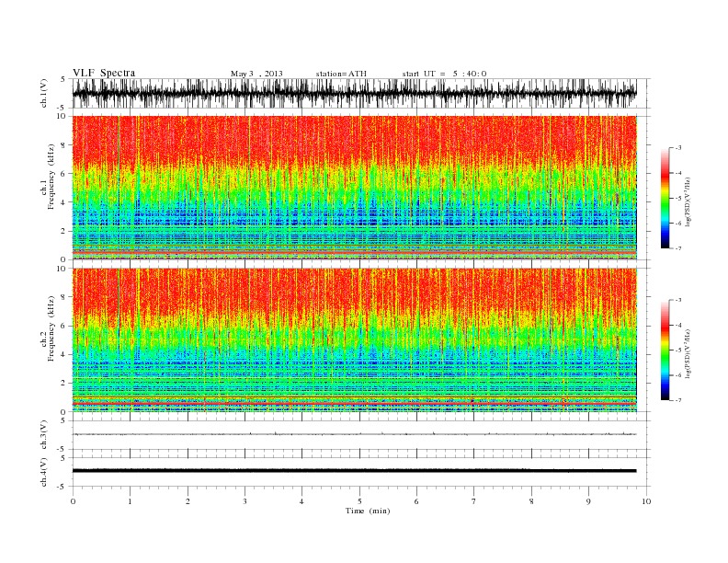The image size is (728, 563).
Task: Click the "-3" tick on ch.1 color bar
Action: tap(677, 148)
